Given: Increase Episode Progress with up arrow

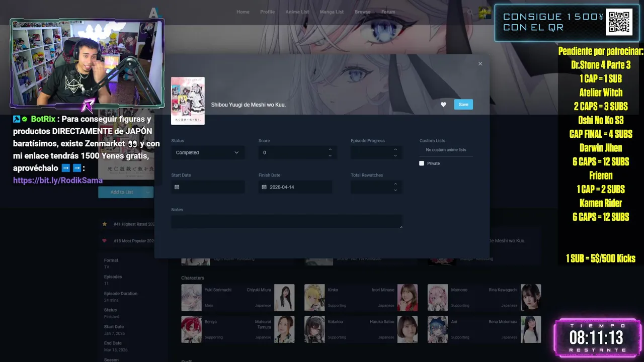Looking at the screenshot, I should [395, 149].
